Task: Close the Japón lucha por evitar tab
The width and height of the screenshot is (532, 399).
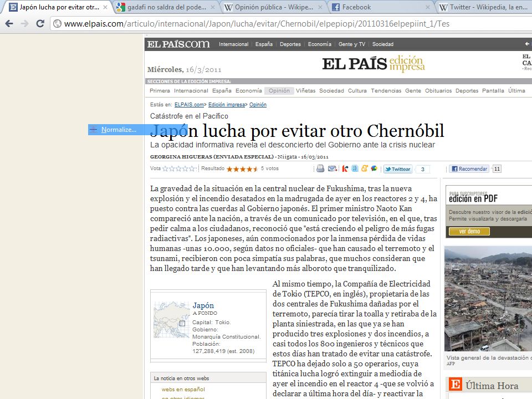Action: point(105,7)
